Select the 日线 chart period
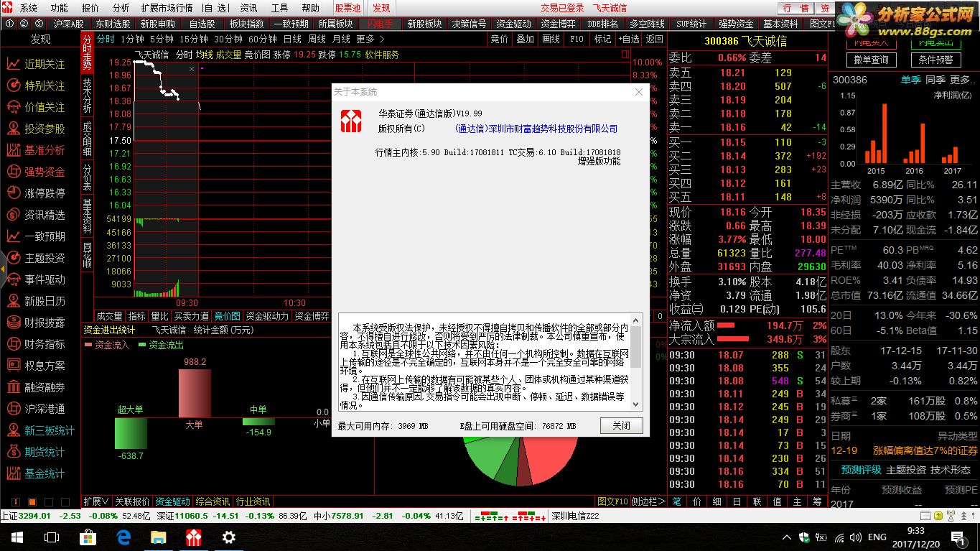Screen dimensions: 980x551 pos(291,39)
